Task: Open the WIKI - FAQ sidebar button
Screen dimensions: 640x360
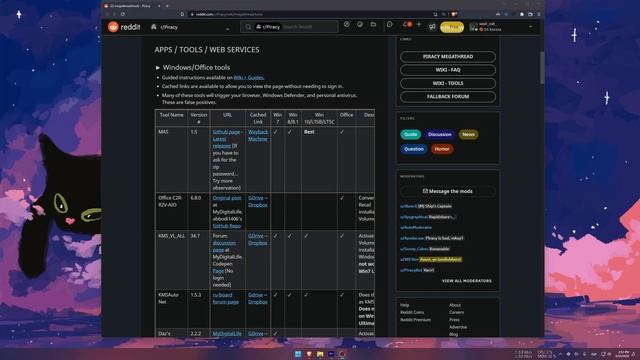Action: (x=448, y=70)
